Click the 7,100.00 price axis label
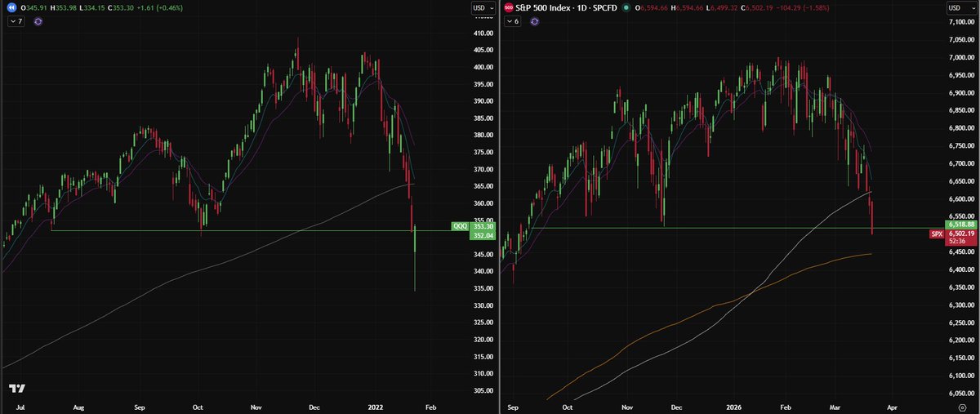The height and width of the screenshot is (414, 980). [960, 23]
